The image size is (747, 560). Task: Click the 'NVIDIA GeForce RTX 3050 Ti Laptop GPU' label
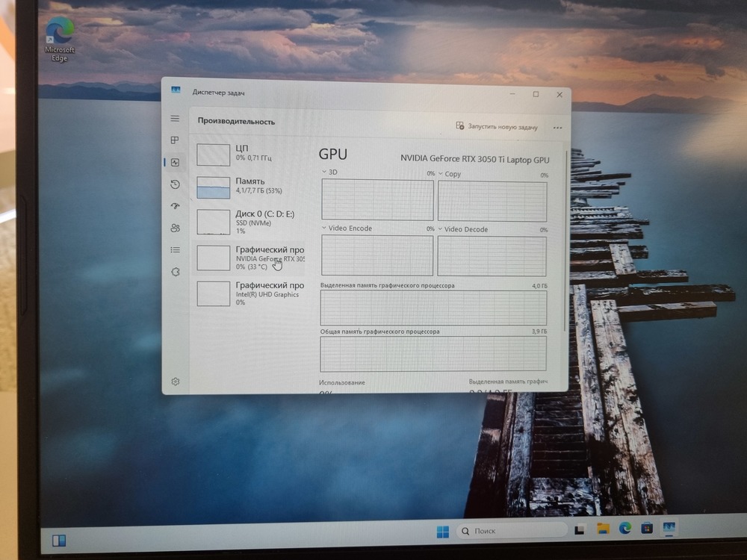pos(475,159)
